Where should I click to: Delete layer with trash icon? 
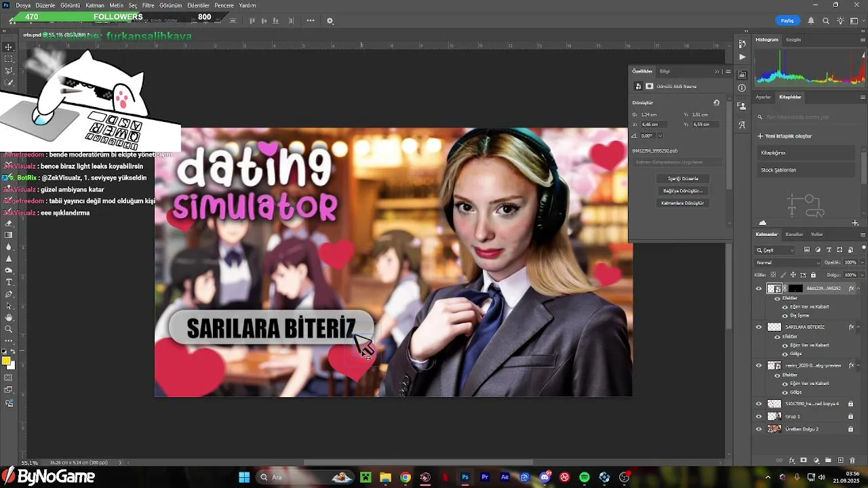(852, 460)
